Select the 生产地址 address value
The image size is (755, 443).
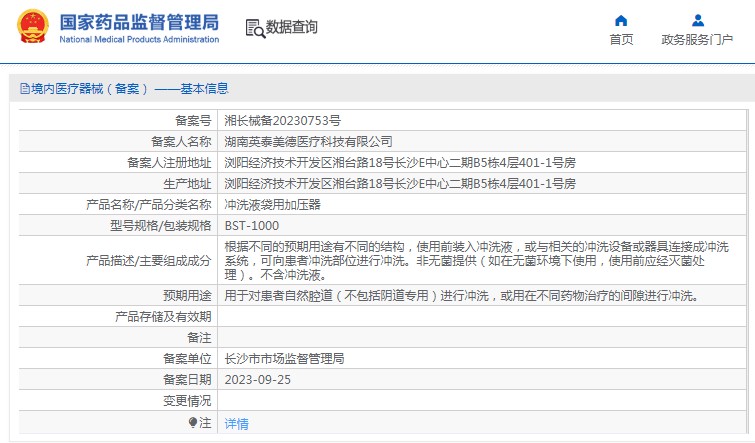(400, 183)
